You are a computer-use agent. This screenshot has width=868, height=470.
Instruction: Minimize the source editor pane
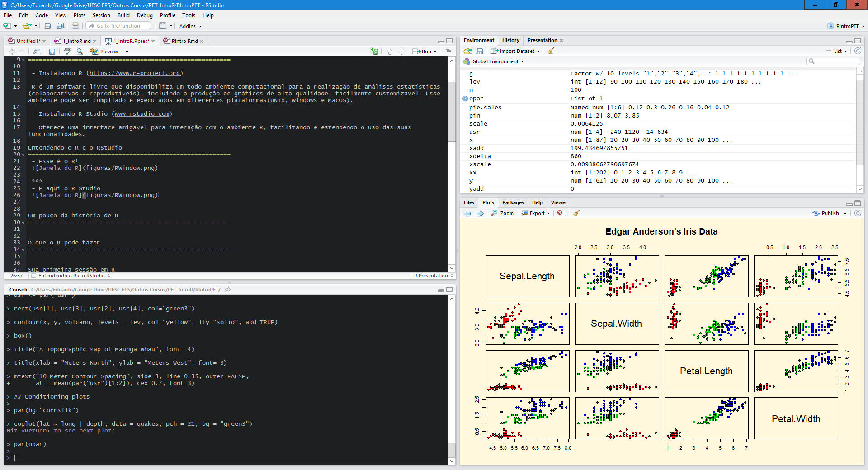pos(441,41)
